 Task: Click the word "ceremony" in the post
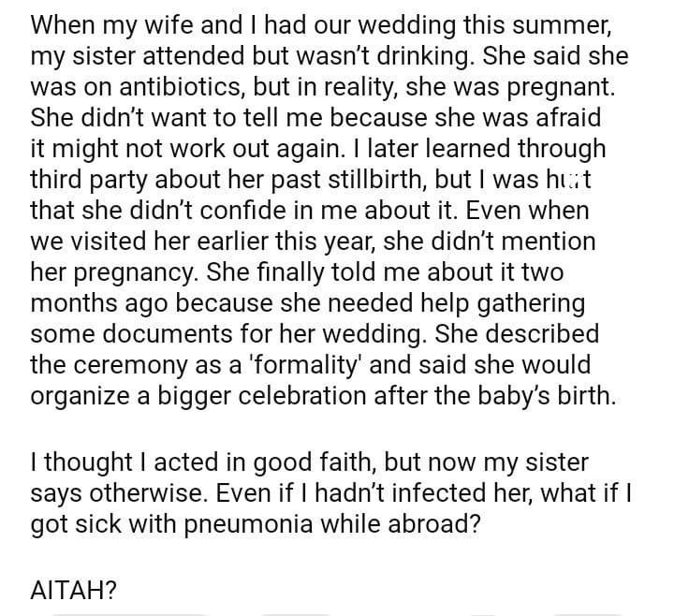pos(131,364)
